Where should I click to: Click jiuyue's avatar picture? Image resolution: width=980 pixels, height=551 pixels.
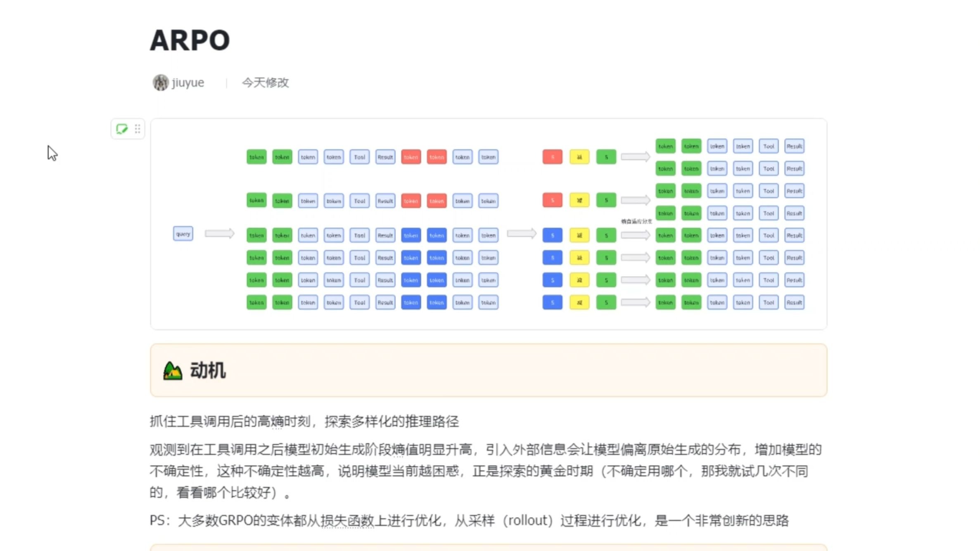[x=161, y=83]
